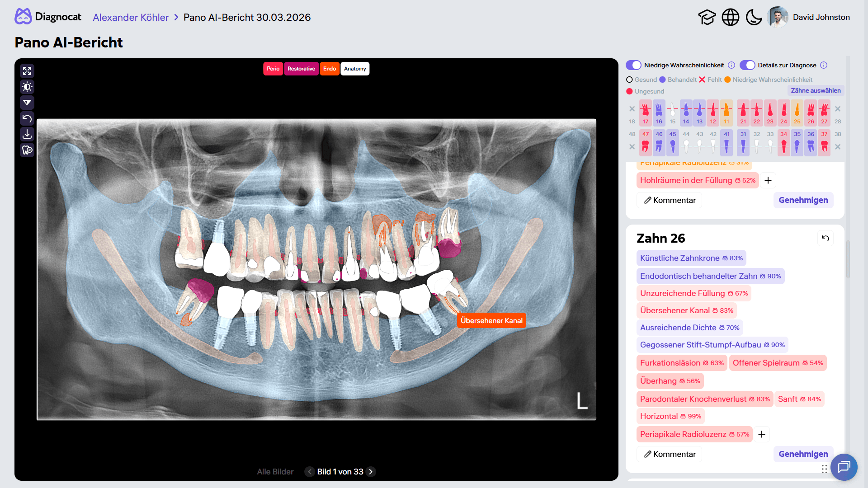The image size is (868, 488).
Task: Click Zähne auswählen button
Action: point(816,90)
